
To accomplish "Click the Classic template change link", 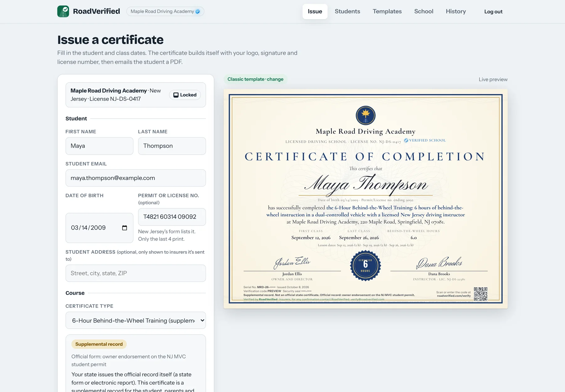I will [255, 79].
